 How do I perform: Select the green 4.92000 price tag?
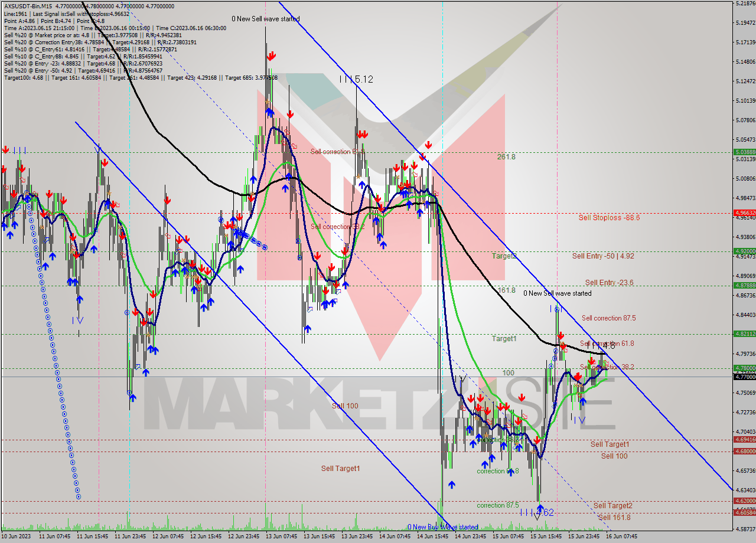pos(744,251)
